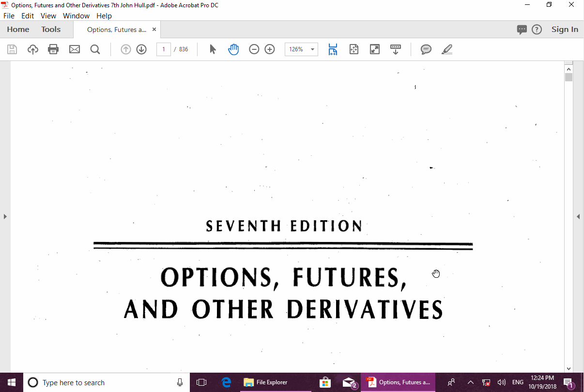584x392 pixels.
Task: Open the Help menu
Action: click(x=104, y=16)
